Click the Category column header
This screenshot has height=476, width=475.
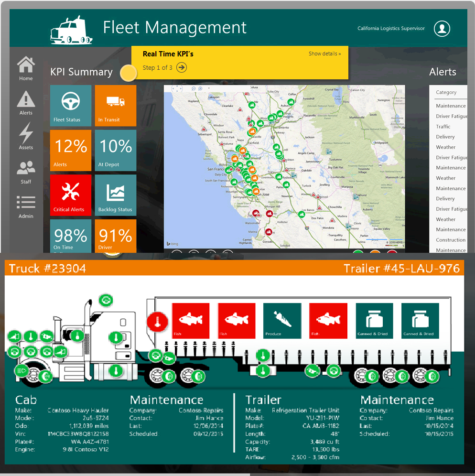[446, 92]
